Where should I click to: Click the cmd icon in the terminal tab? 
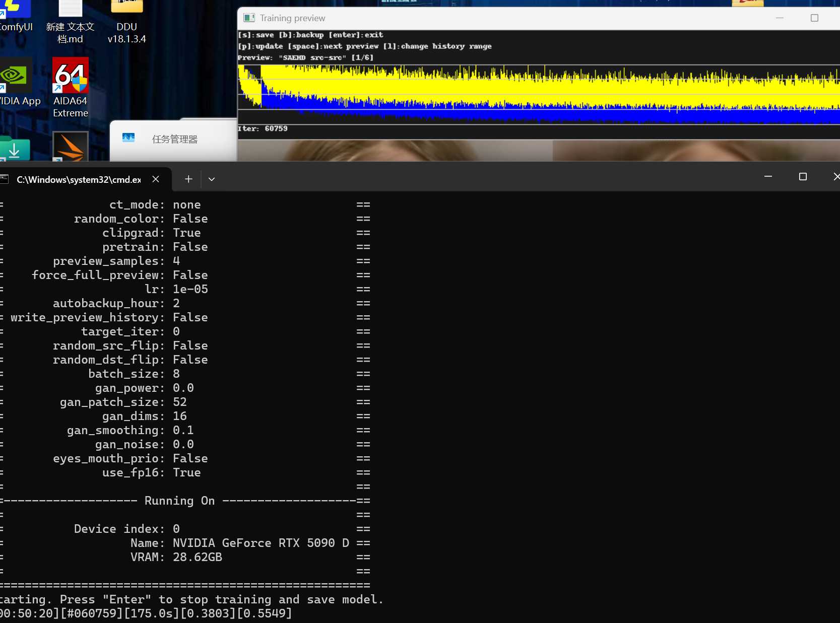(5, 179)
